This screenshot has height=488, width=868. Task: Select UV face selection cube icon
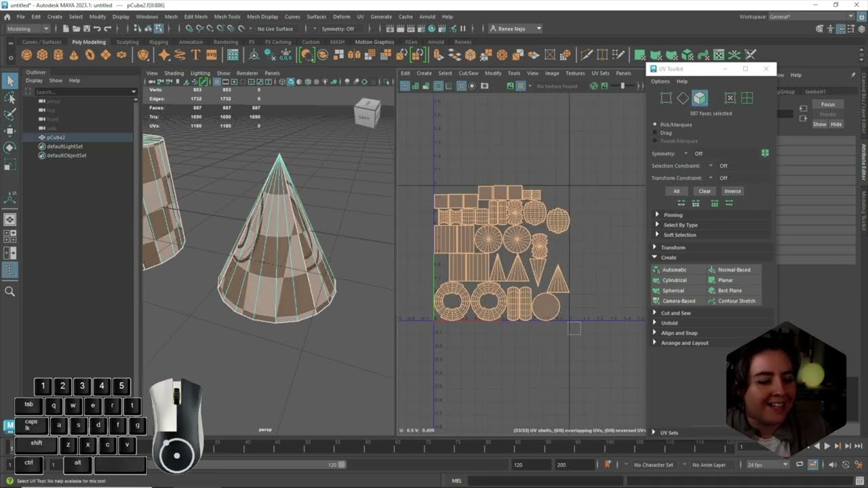pos(699,98)
